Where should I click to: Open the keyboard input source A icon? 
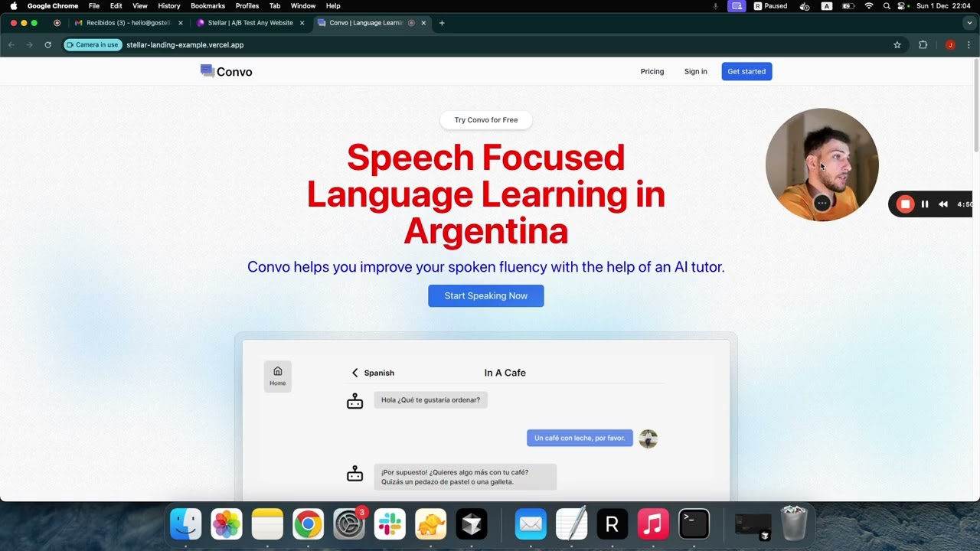click(827, 6)
